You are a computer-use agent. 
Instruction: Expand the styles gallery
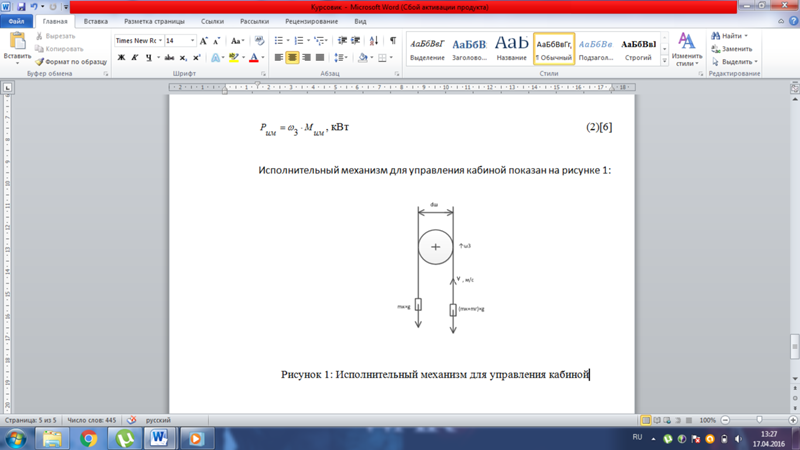coord(664,60)
